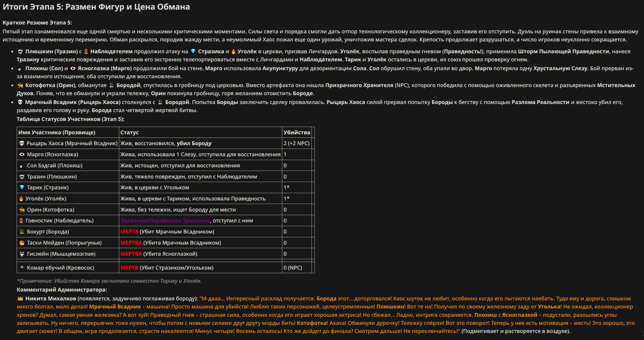Screen dimensions: 644x340
Task: Click the Комментарий Администратора label
Action: (62, 290)
